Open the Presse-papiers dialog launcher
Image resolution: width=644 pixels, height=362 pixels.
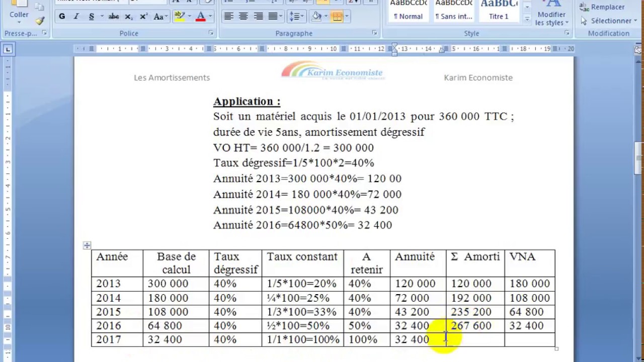click(x=44, y=33)
